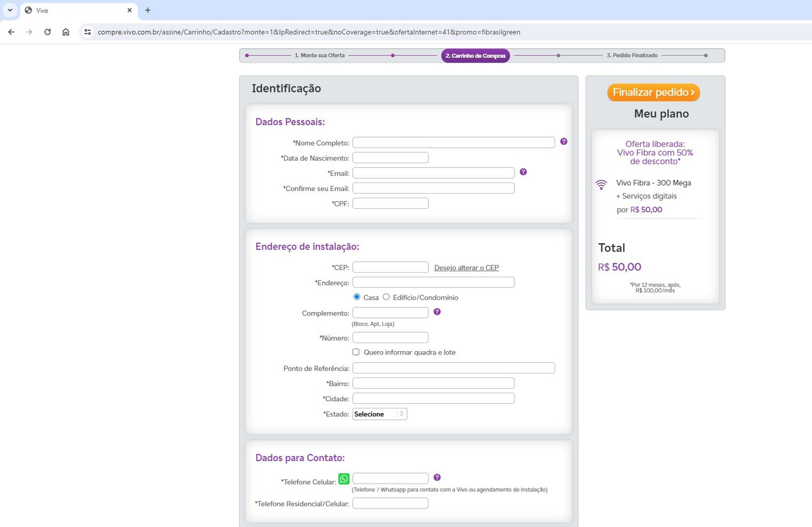The height and width of the screenshot is (527, 812).
Task: Click the Telefone Celular input field
Action: coord(391,478)
